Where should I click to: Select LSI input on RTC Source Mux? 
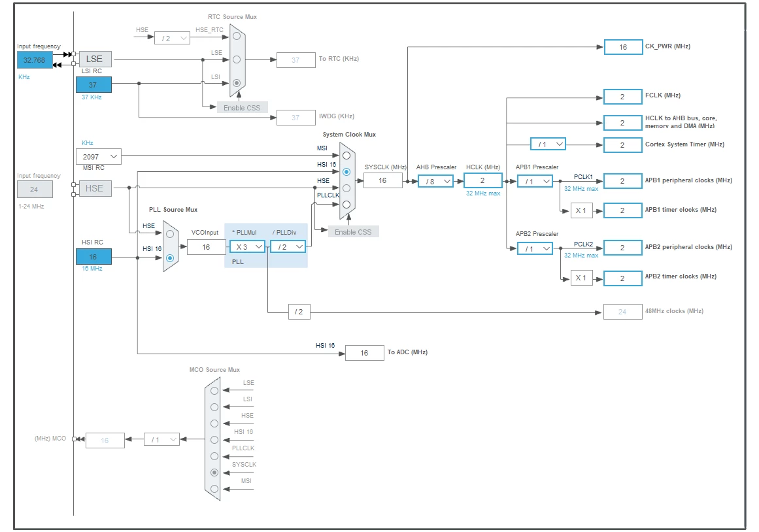tap(237, 83)
